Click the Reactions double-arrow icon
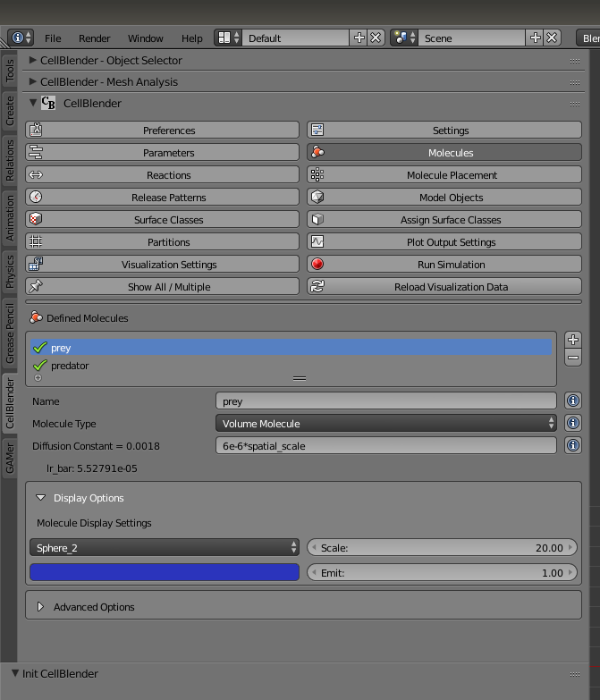Viewport: 600px width, 700px height. [36, 174]
